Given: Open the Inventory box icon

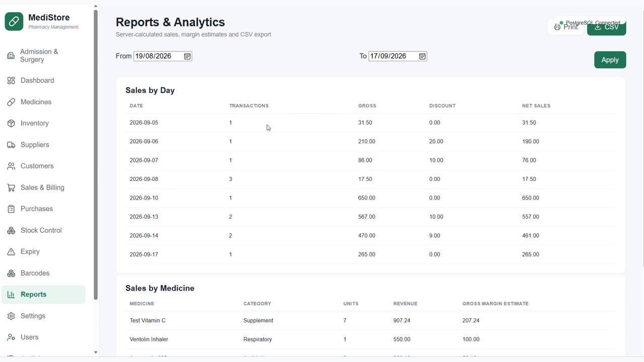Looking at the screenshot, I should coord(11,123).
